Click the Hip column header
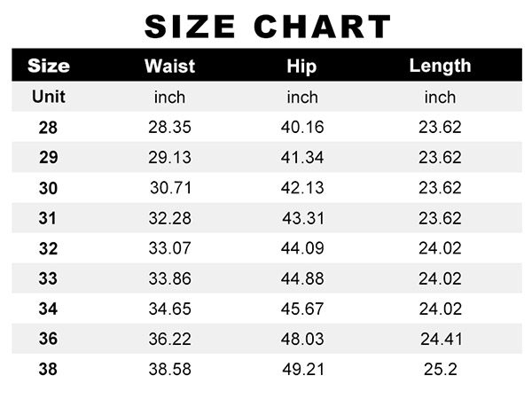 coord(301,66)
